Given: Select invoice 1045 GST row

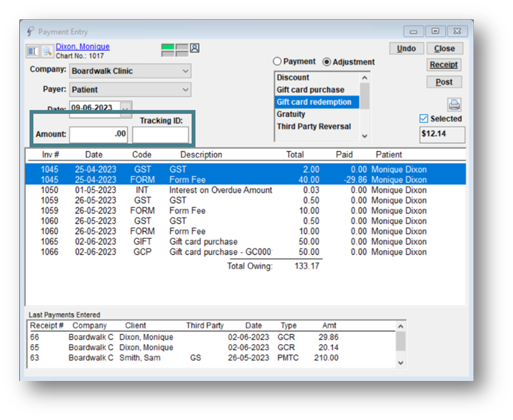Looking at the screenshot, I should click(x=245, y=169).
